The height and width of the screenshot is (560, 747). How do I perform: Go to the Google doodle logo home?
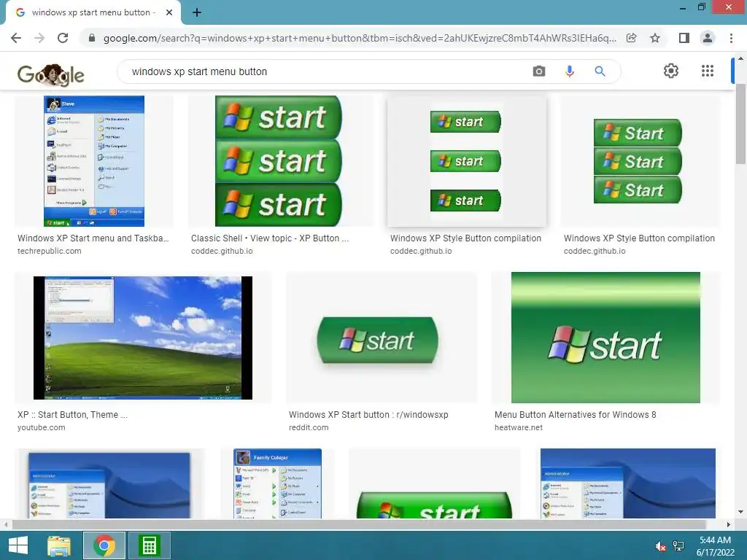coord(50,75)
